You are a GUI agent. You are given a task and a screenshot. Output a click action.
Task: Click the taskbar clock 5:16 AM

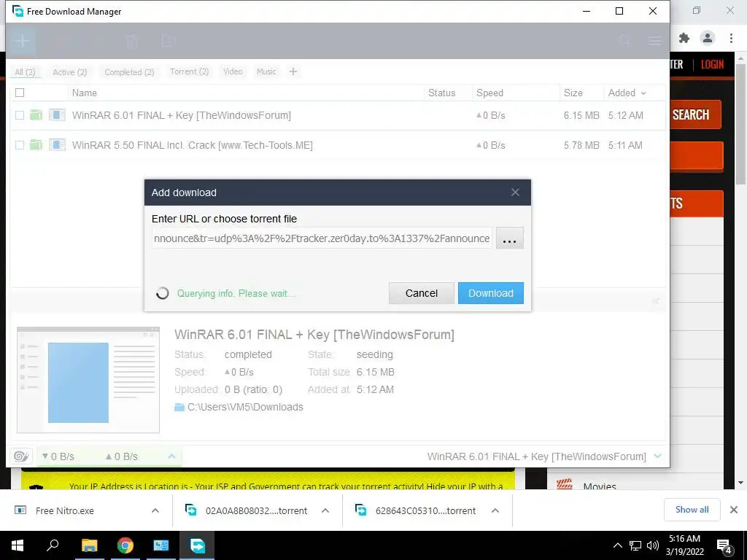(684, 545)
